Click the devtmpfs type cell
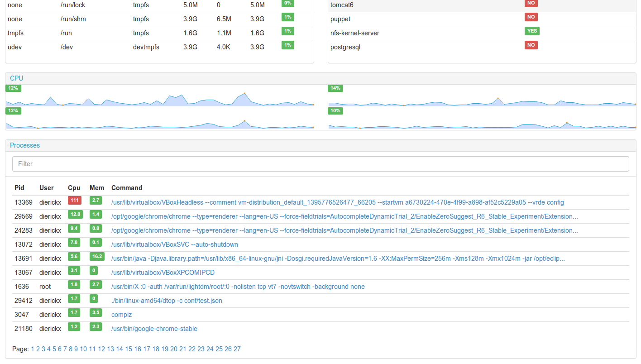 point(146,47)
